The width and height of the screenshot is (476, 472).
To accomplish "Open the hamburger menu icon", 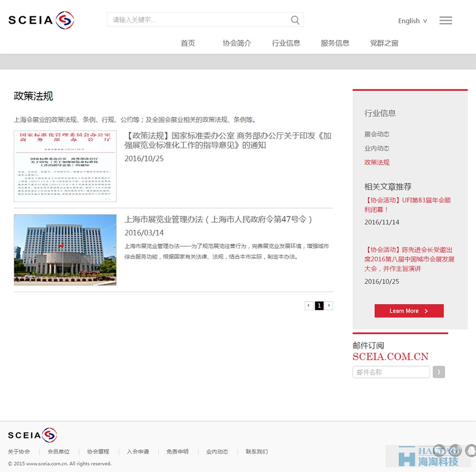I will point(445,20).
